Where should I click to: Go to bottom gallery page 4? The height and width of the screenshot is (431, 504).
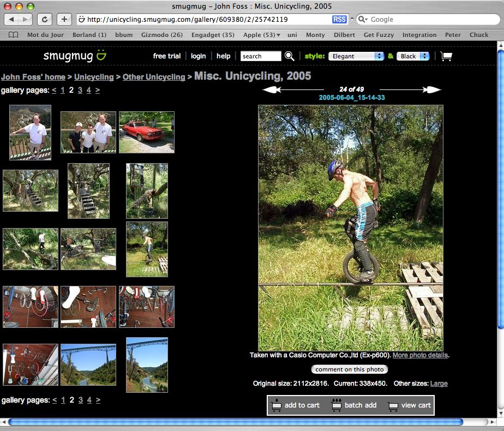point(89,400)
